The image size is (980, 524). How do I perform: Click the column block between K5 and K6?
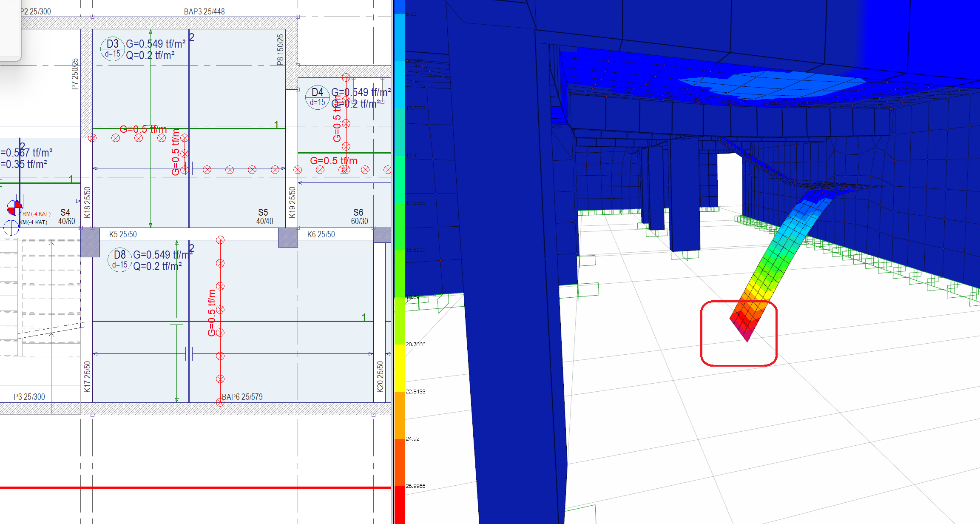coord(288,237)
